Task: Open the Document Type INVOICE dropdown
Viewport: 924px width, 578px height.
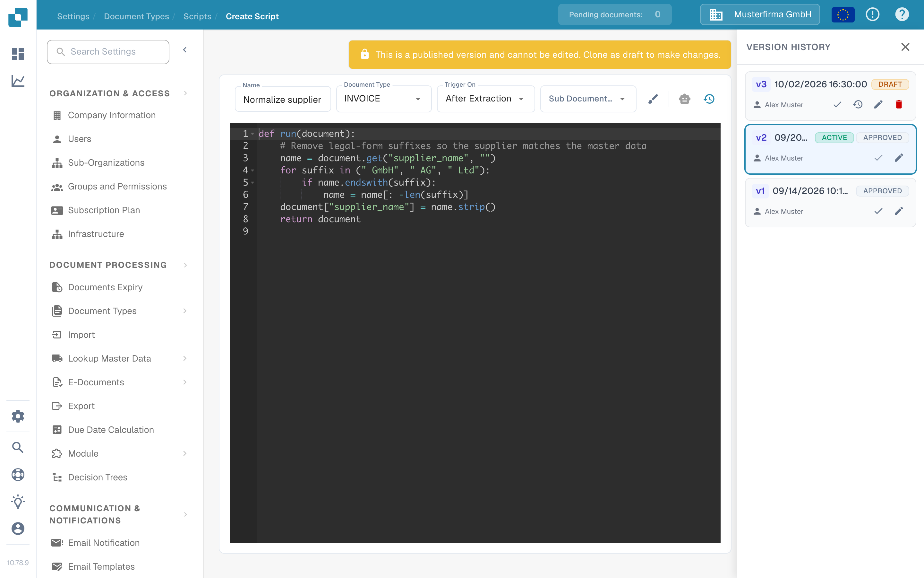Action: point(384,99)
